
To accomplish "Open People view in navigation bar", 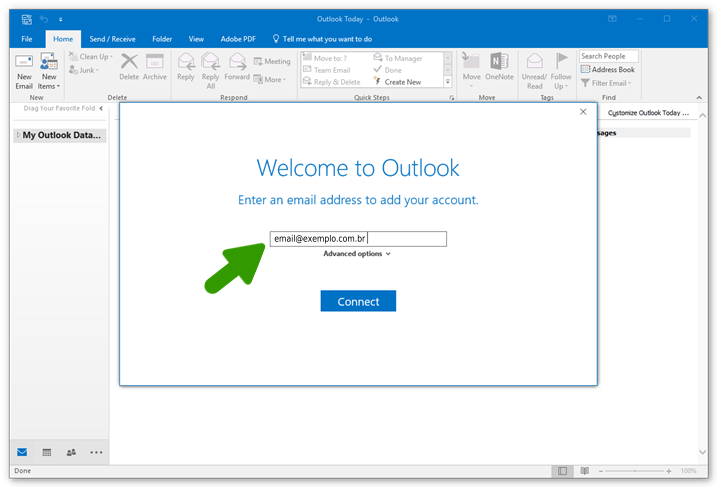I will pos(71,452).
